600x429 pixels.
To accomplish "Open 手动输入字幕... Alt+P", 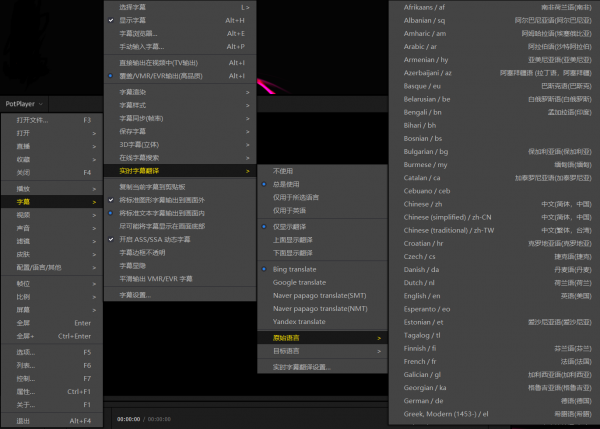I will point(180,47).
